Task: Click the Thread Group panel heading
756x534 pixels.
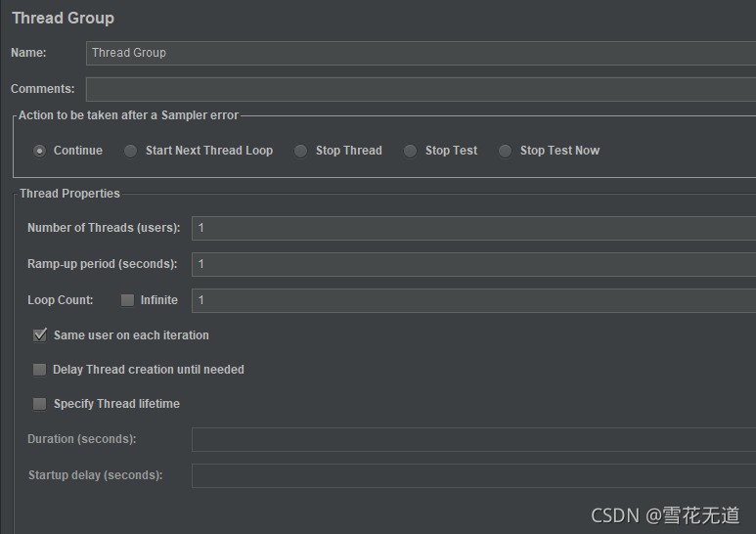Action: tap(64, 19)
